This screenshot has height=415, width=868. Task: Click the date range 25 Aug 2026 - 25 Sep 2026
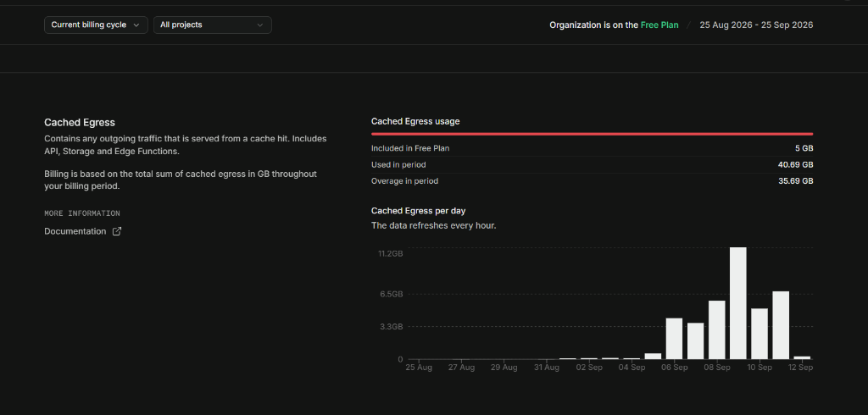(756, 25)
